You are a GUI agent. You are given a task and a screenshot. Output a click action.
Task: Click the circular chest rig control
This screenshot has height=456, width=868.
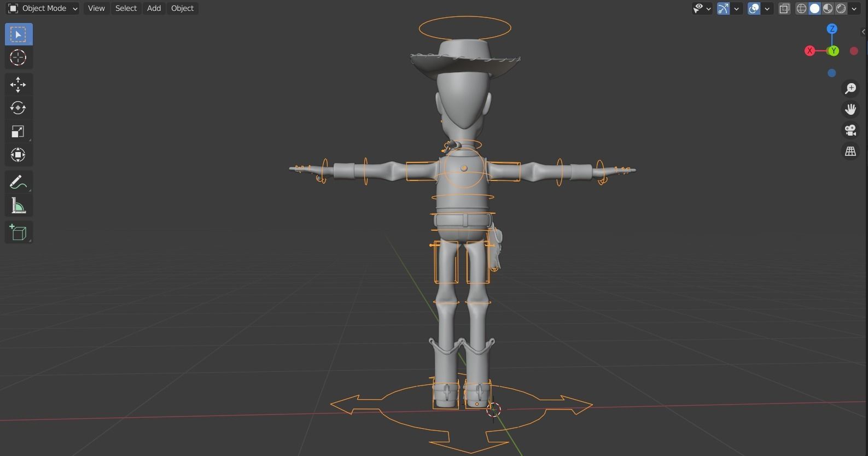tap(464, 168)
